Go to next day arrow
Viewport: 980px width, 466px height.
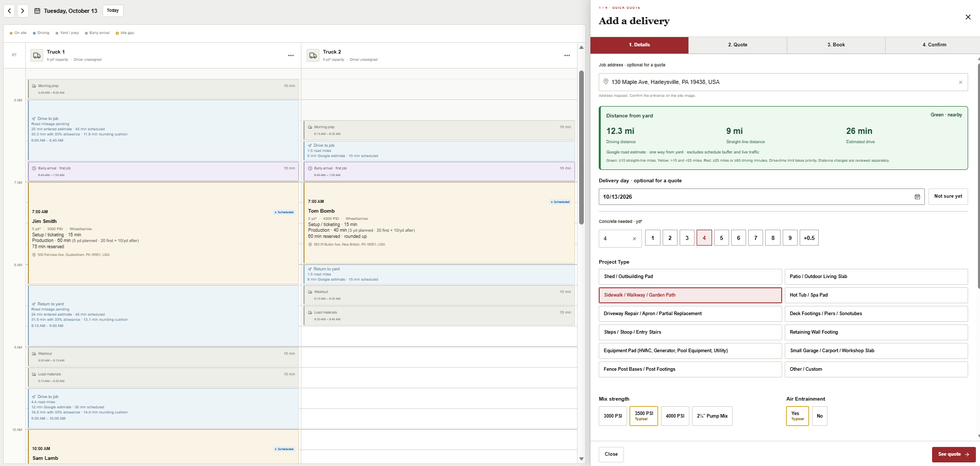(x=23, y=11)
